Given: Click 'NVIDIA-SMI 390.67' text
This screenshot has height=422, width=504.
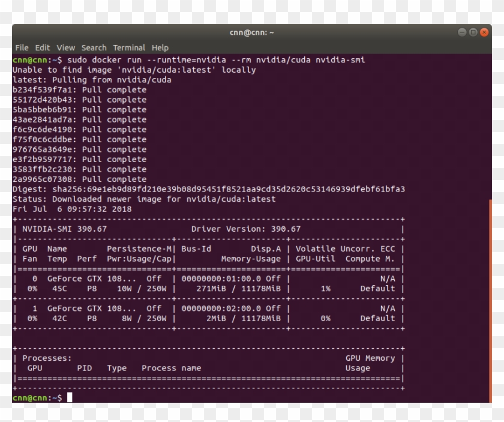Looking at the screenshot, I should point(64,229).
